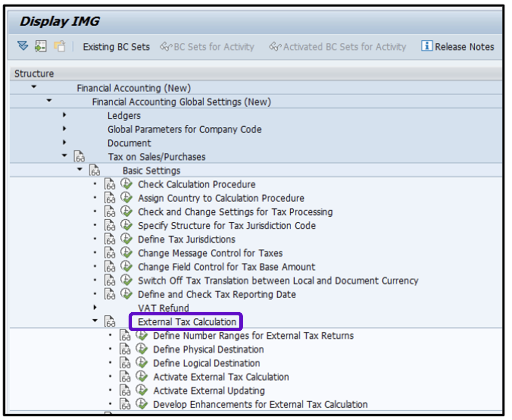Execute Change Message Control for Taxes icon
This screenshot has width=512, height=420.
[x=126, y=253]
